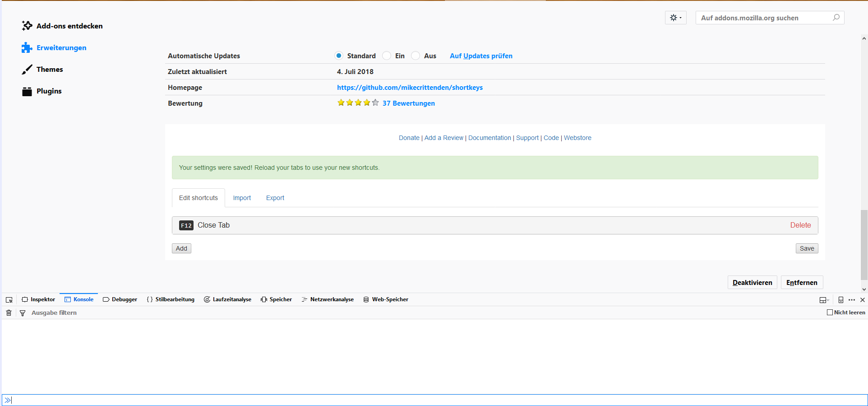The image size is (868, 406).
Task: Select the Aus automatic updates option
Action: (416, 56)
